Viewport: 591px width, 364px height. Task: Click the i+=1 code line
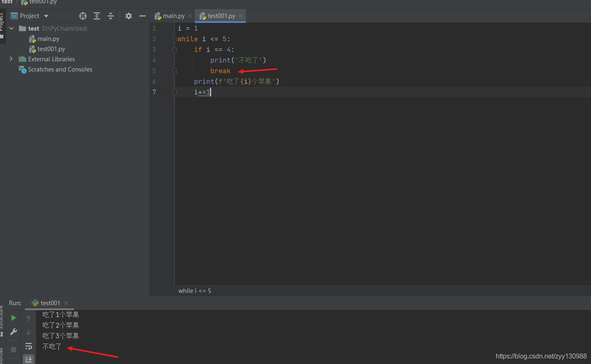(202, 92)
